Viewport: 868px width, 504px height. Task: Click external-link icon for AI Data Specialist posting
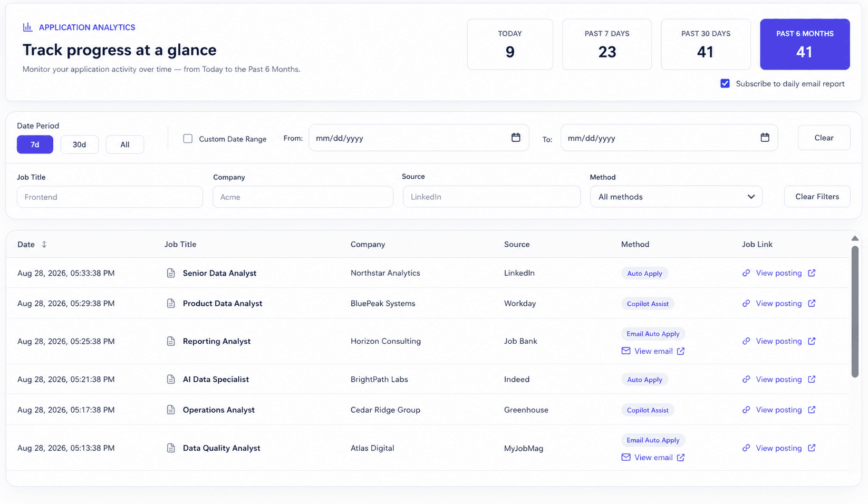[x=812, y=379]
